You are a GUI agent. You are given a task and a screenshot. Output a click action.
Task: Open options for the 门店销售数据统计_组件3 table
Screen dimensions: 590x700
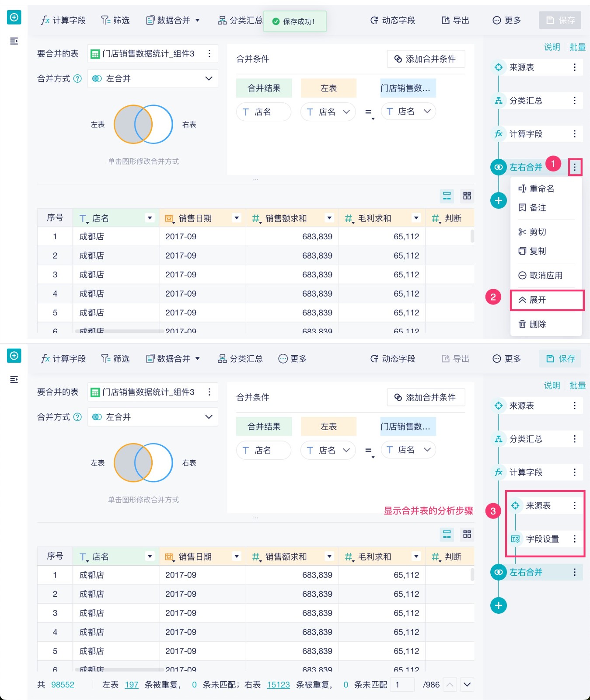pyautogui.click(x=209, y=53)
